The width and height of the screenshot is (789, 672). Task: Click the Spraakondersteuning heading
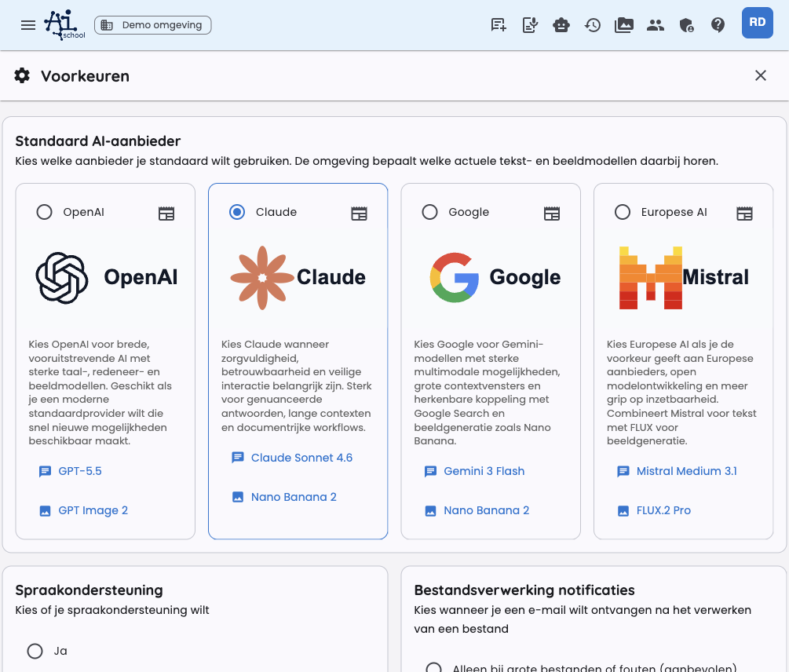point(89,590)
